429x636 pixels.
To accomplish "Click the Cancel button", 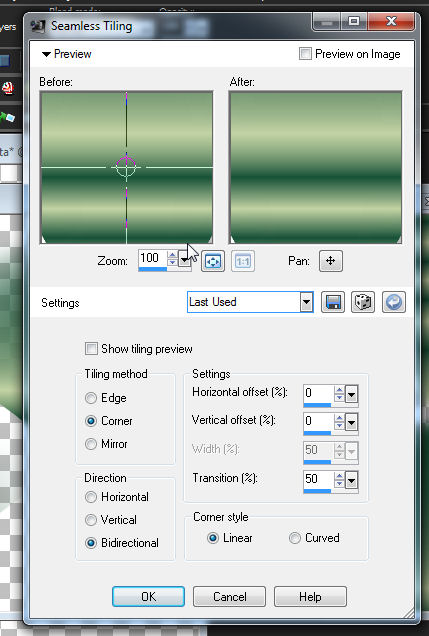I will (230, 597).
